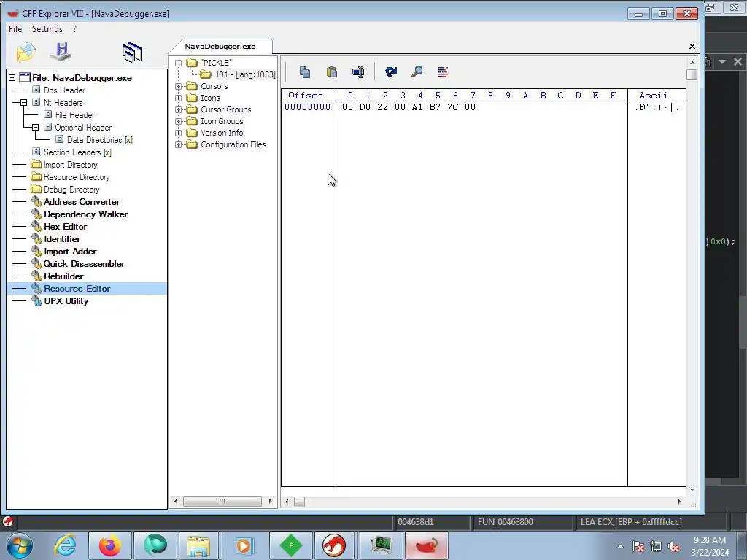This screenshot has width=747, height=560.
Task: Click hex row offset 00000000
Action: [x=307, y=107]
